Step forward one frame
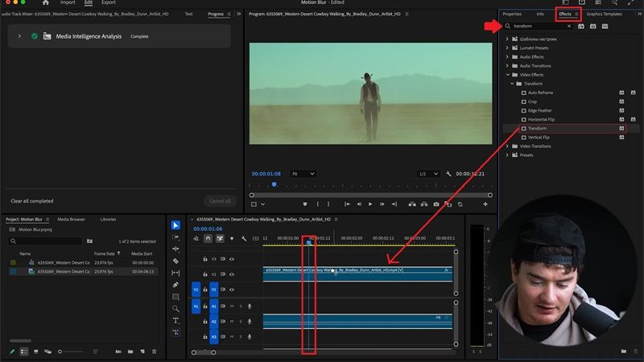The height and width of the screenshot is (362, 644). coord(382,204)
